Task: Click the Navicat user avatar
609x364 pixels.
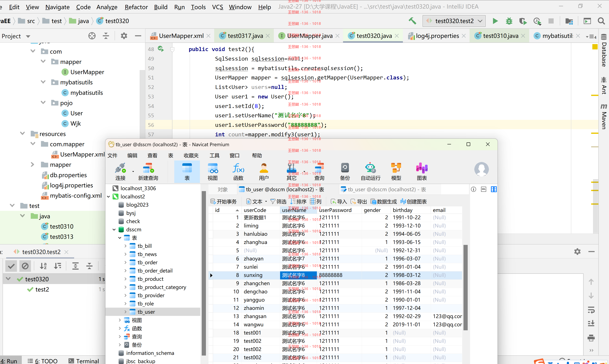Action: tap(481, 169)
